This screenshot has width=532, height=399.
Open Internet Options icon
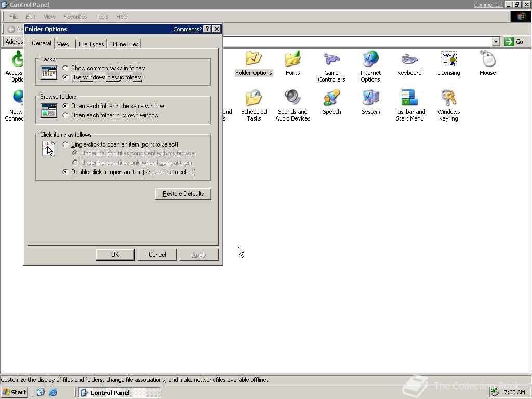tap(370, 66)
